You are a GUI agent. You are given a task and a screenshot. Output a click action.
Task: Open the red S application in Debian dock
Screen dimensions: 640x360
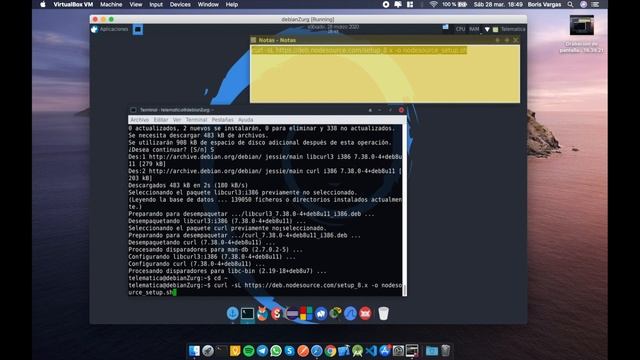click(x=277, y=313)
